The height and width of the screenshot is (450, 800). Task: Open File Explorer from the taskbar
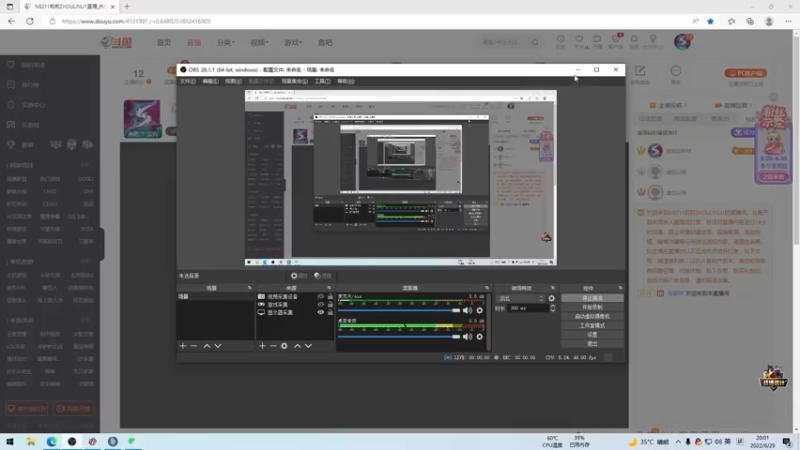pos(31,442)
